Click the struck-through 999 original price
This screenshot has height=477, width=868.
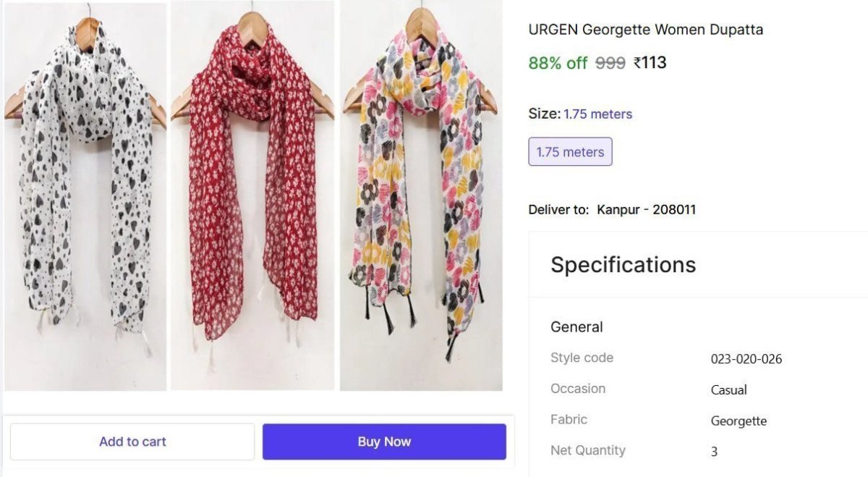tap(610, 63)
